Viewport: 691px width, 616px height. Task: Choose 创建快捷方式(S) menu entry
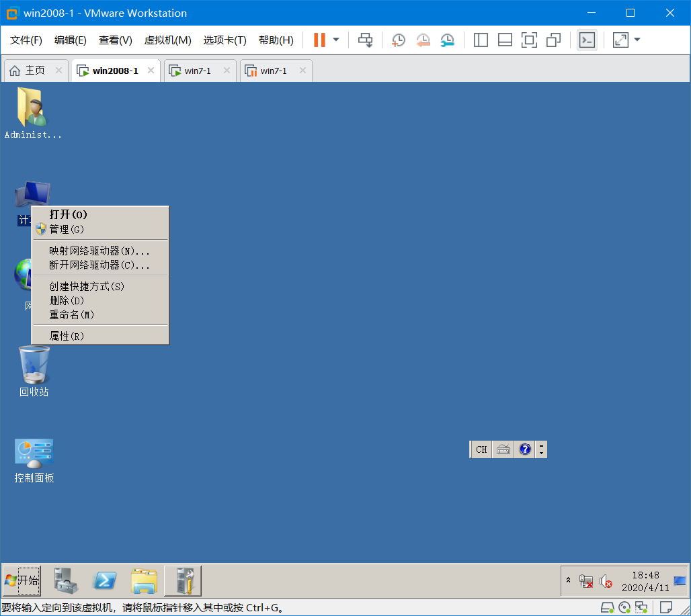100,287
